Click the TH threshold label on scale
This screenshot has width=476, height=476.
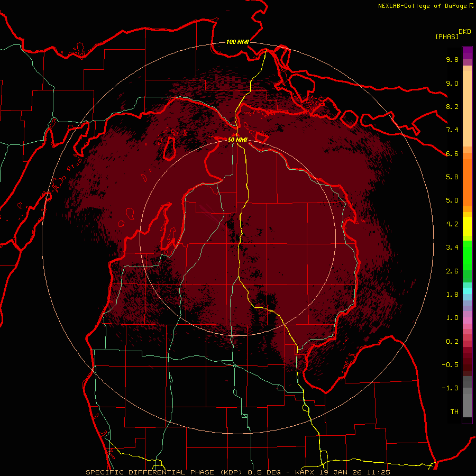(x=454, y=412)
